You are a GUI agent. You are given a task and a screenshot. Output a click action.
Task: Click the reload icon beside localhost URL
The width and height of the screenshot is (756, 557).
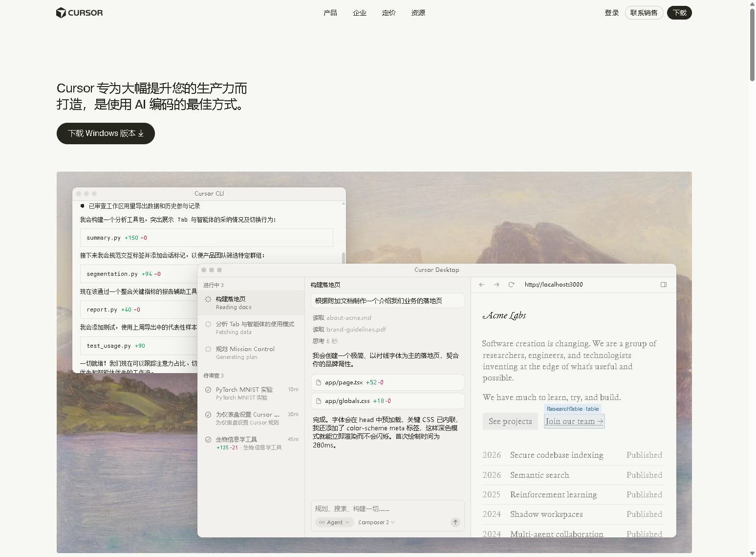tap(511, 285)
